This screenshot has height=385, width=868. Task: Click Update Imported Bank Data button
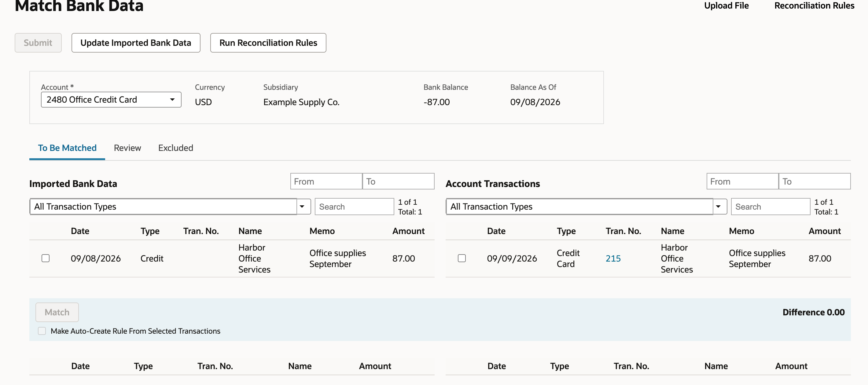(x=136, y=43)
